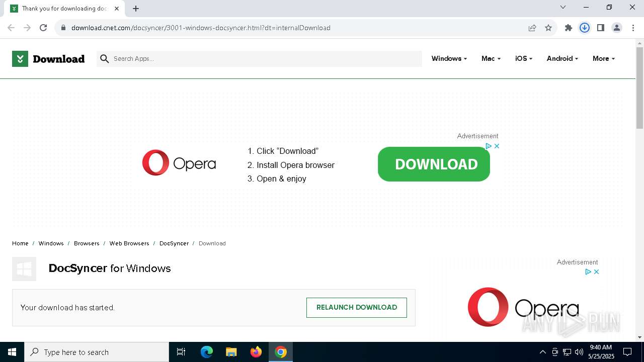Launch Firefox from taskbar
644x362 pixels.
pyautogui.click(x=256, y=352)
